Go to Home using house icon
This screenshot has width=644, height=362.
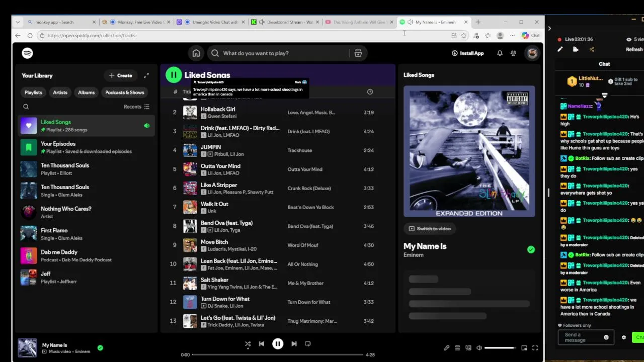[196, 53]
